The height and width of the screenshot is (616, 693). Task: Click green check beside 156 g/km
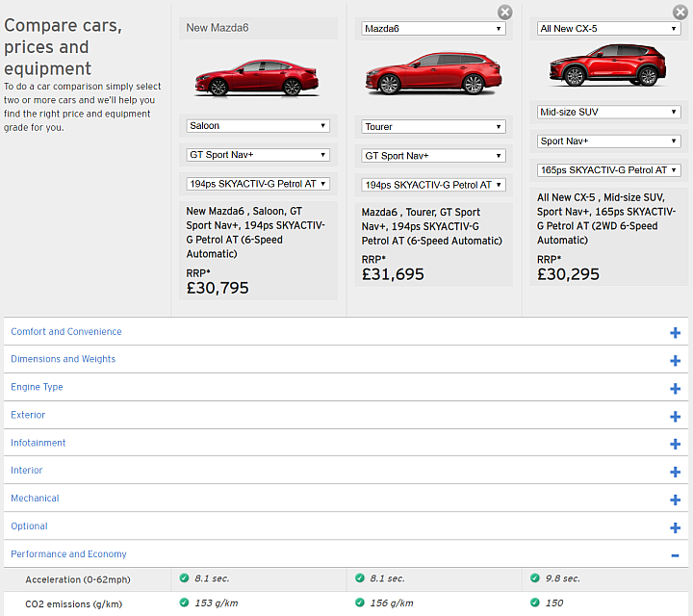click(x=360, y=603)
